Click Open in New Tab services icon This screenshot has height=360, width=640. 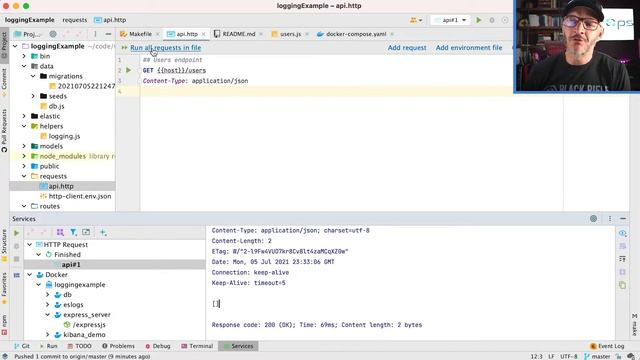[x=86, y=232]
